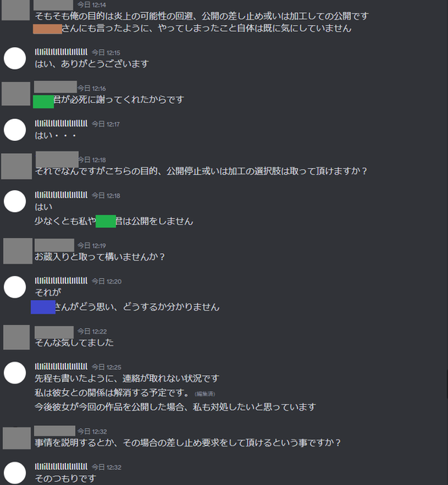Image resolution: width=448 pixels, height=485 pixels.
Task: Click the message お蔵入りと取って構いませんか？
Action: click(x=100, y=257)
